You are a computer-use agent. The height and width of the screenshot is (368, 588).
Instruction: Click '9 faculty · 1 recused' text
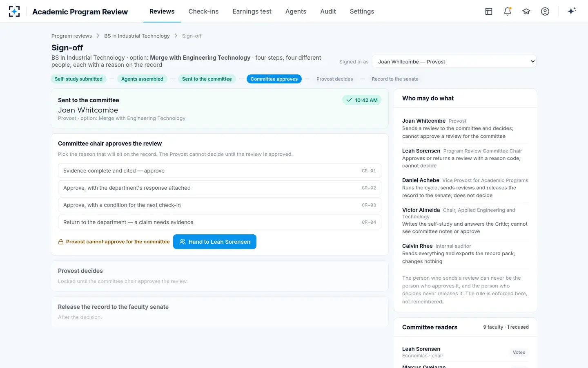[506, 327]
